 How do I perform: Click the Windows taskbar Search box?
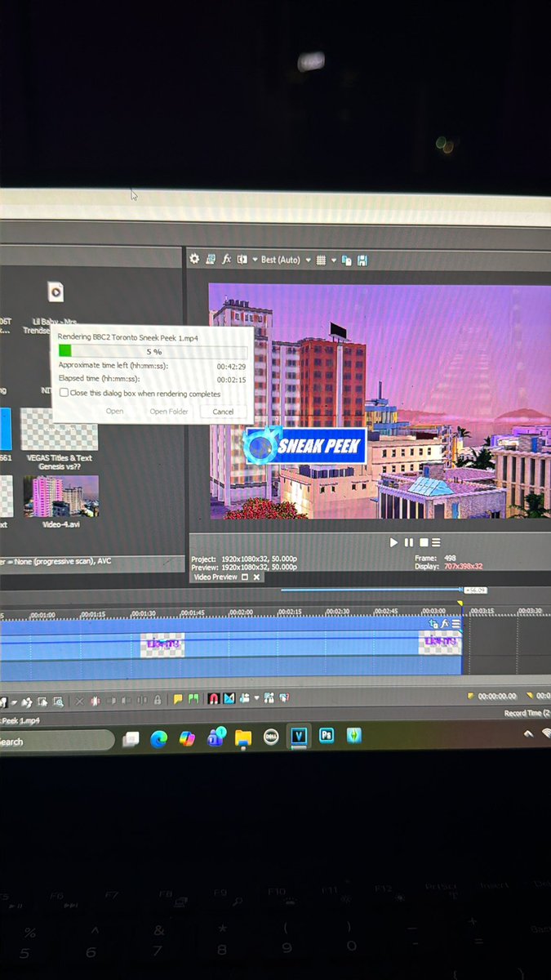coord(56,742)
